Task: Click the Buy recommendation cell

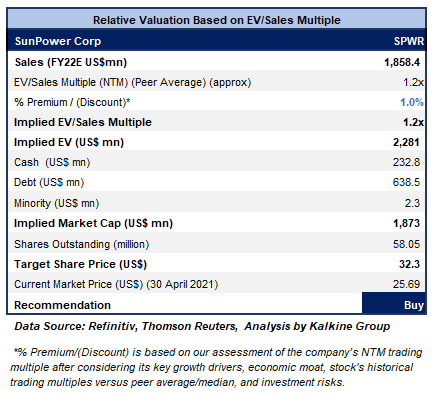Action: (394, 303)
